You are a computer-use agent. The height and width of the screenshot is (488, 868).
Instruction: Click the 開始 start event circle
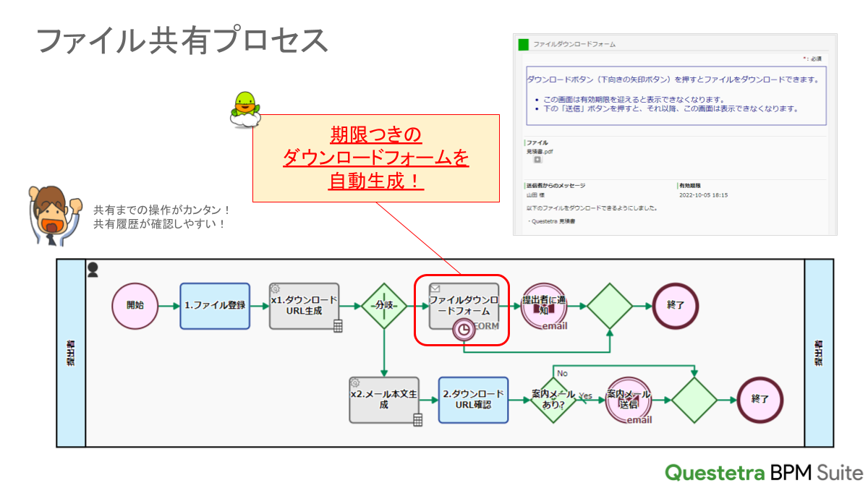pos(135,306)
